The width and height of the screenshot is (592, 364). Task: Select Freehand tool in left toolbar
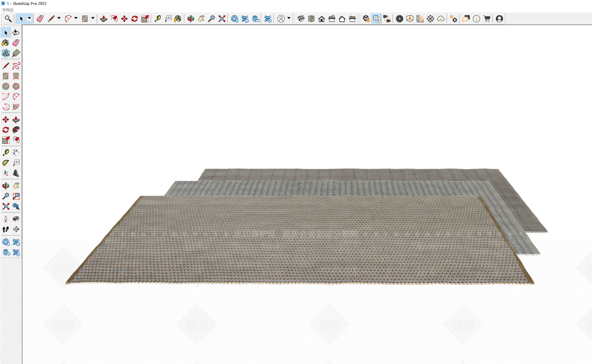click(16, 66)
